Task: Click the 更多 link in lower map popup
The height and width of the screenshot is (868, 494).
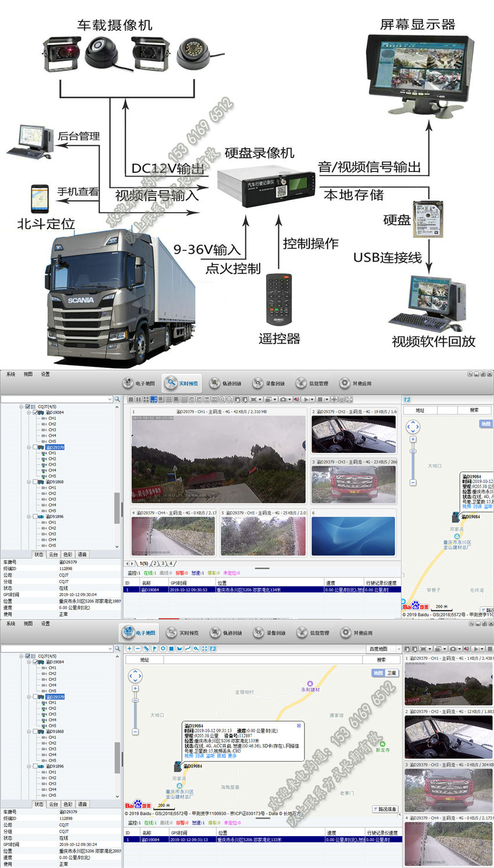Action: [232, 756]
